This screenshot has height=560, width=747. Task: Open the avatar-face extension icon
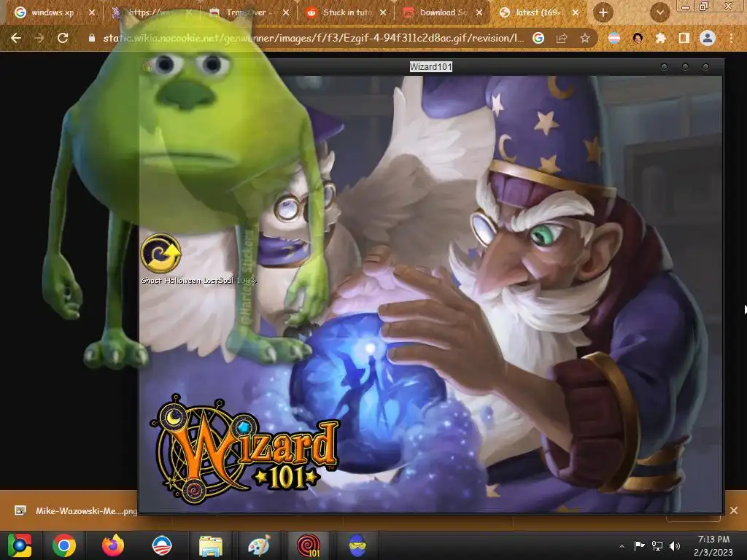[638, 38]
